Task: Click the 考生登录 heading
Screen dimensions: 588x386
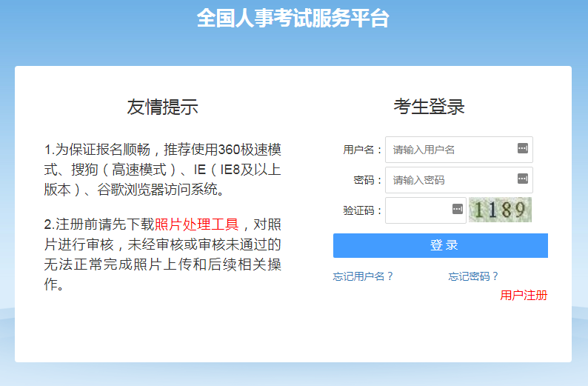Action: 429,107
